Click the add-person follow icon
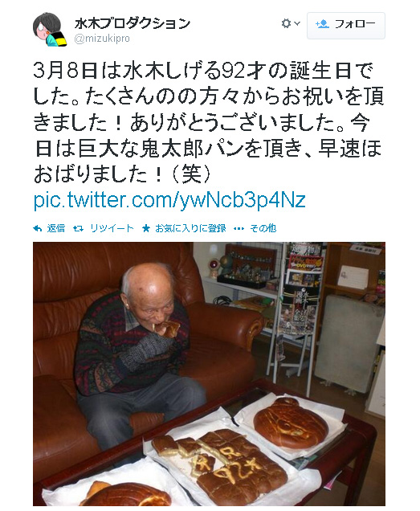This screenshot has height=511, width=420. pos(322,24)
